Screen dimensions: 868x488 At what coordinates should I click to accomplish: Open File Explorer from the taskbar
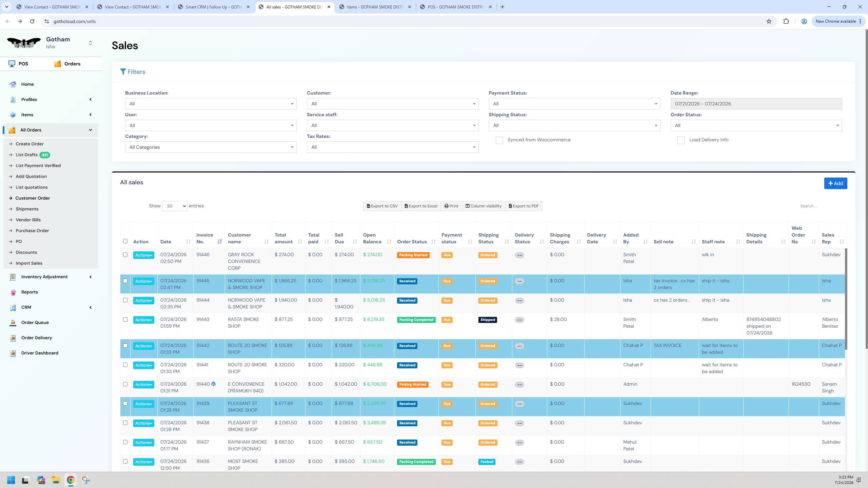pos(56,480)
